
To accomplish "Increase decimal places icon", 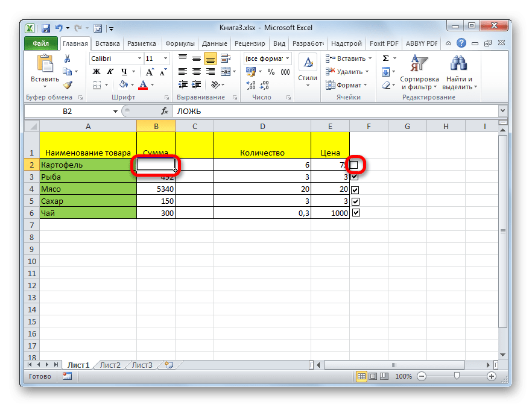I will tap(251, 85).
